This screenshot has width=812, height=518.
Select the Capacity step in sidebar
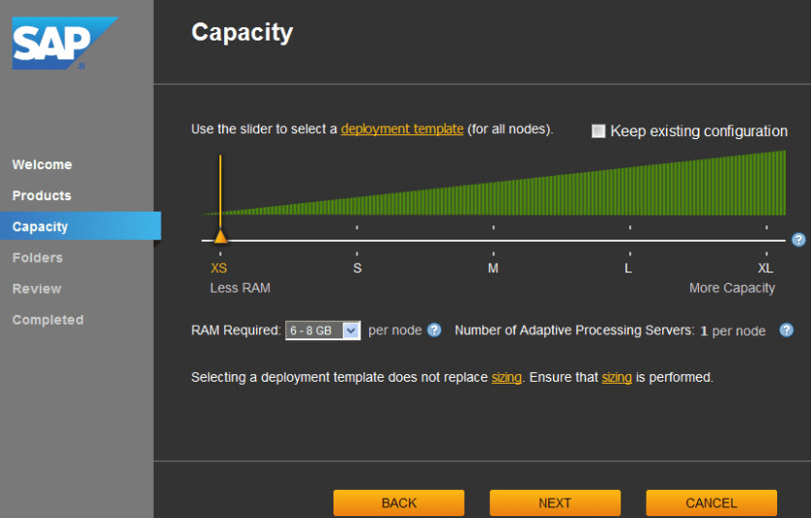(x=41, y=227)
